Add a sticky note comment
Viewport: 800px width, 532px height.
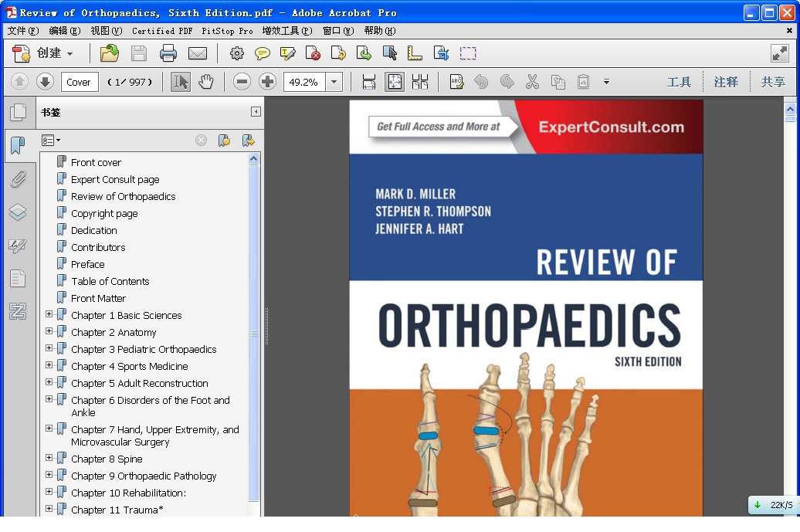[x=263, y=53]
